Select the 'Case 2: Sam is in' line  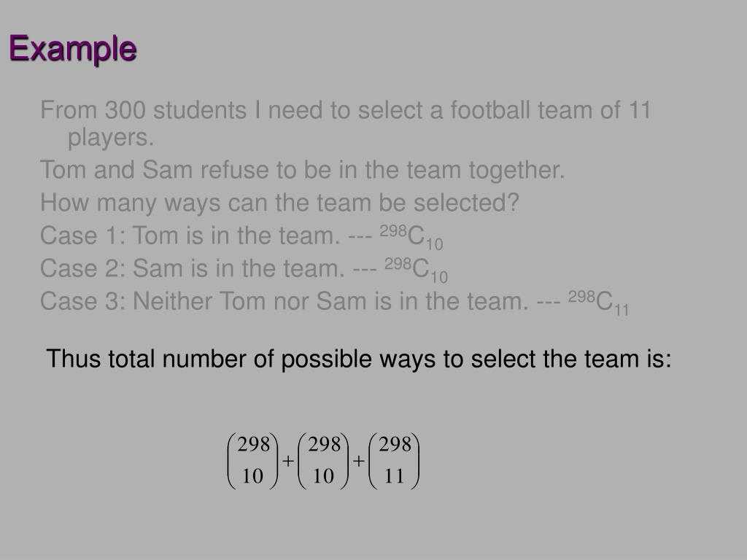tap(244, 270)
